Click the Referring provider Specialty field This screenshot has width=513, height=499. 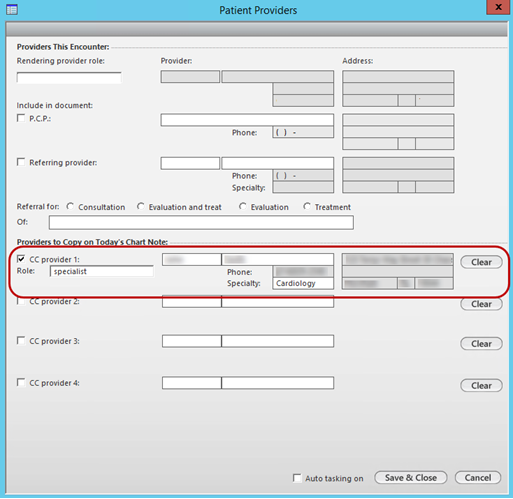[303, 187]
